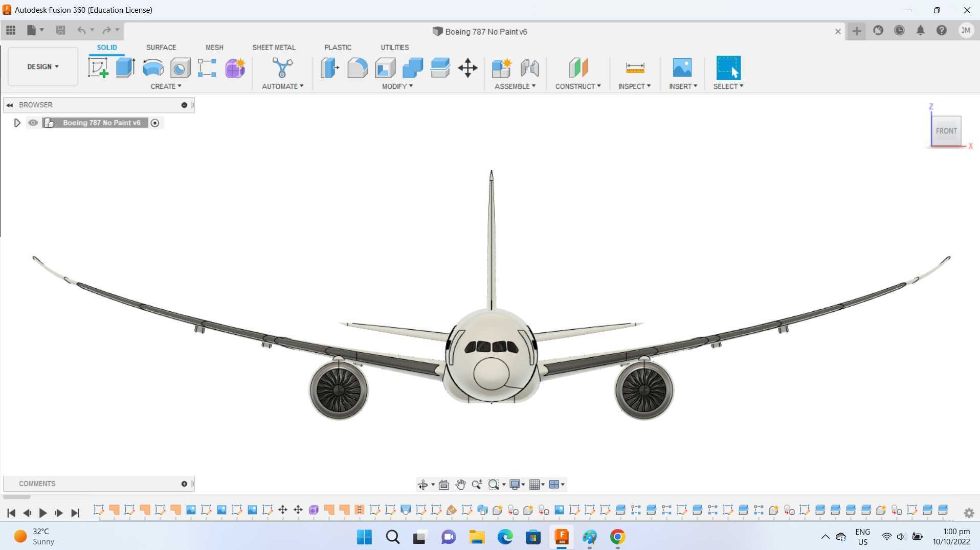Image resolution: width=980 pixels, height=550 pixels.
Task: Activate the Boeing 787 component radio button
Action: (x=155, y=123)
